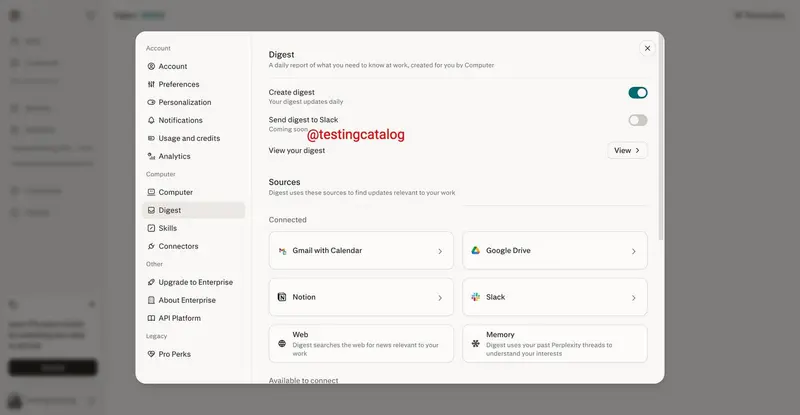Click the Notion logo icon

coord(282,297)
